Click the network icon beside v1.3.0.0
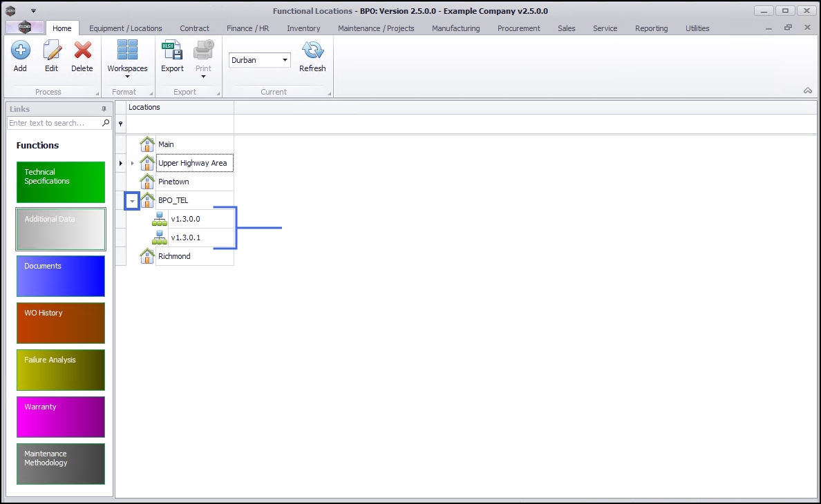This screenshot has height=504, width=821. click(x=159, y=219)
